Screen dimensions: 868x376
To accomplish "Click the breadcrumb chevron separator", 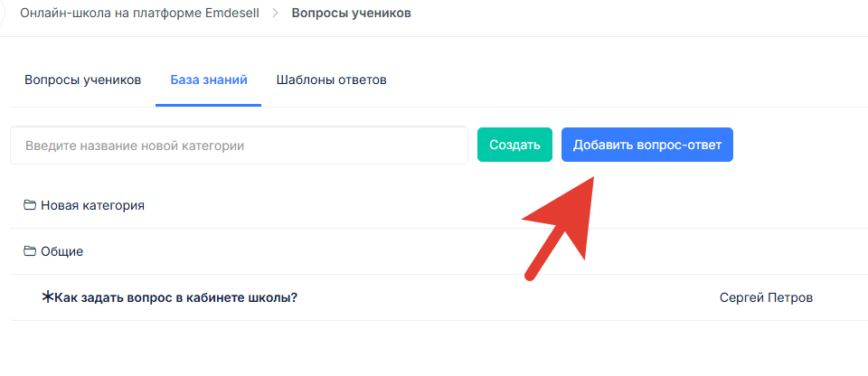I will point(276,14).
